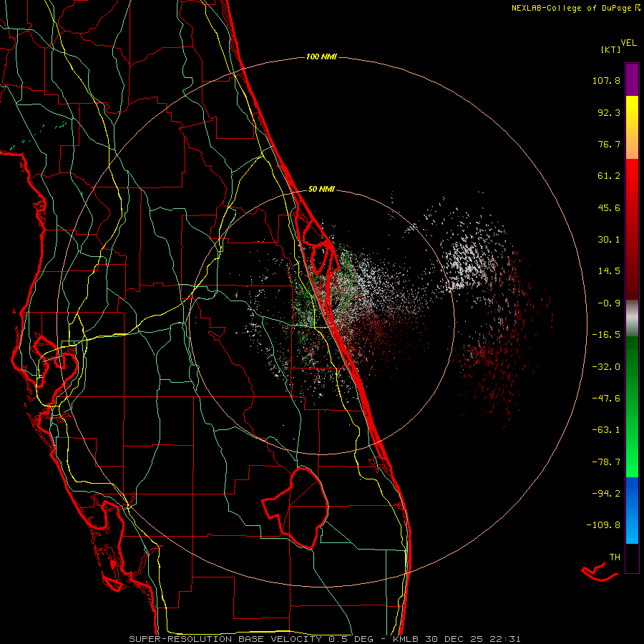Click the -109.8 legend value

(603, 525)
